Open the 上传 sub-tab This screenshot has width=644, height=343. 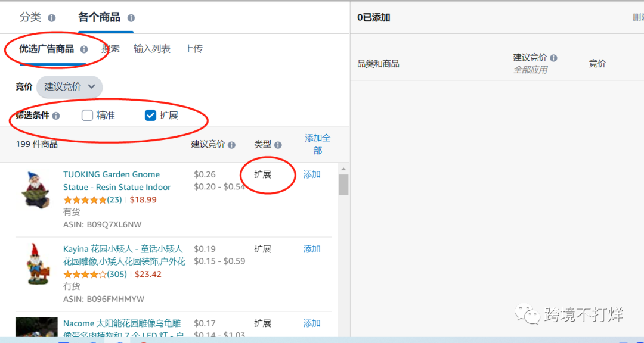[193, 49]
